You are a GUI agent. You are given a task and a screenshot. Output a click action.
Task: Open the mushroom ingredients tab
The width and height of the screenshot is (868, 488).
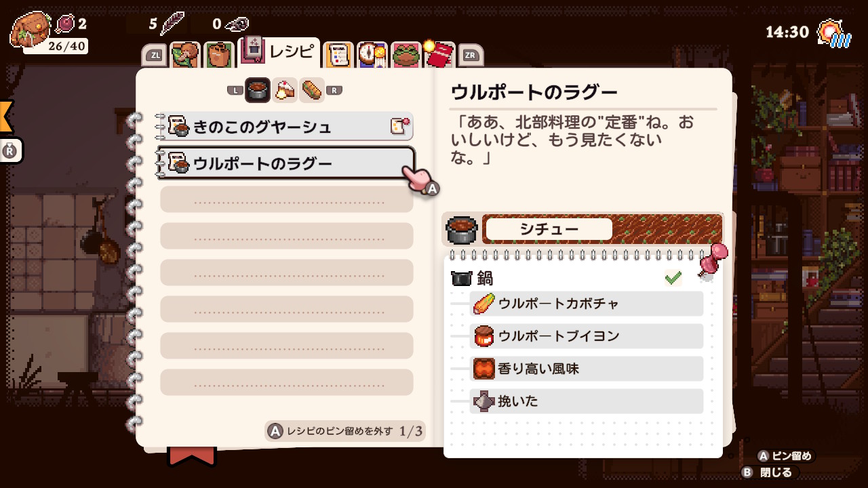click(x=185, y=55)
